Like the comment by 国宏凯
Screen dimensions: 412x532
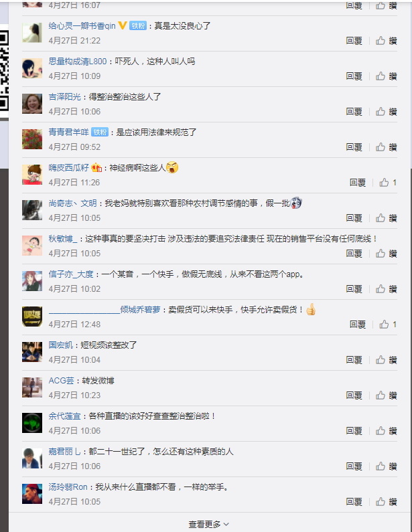386,359
